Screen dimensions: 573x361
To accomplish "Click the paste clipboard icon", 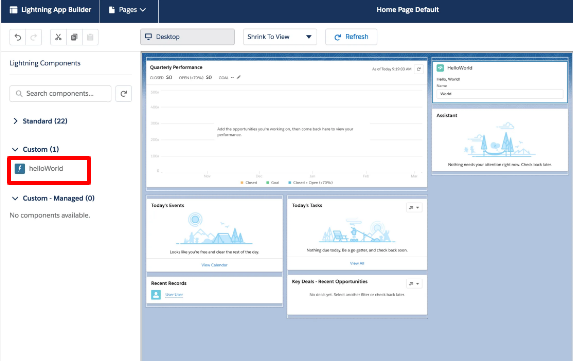I will [x=90, y=37].
